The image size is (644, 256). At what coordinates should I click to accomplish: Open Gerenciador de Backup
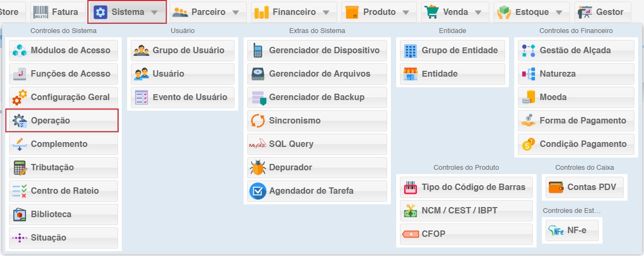tap(317, 97)
